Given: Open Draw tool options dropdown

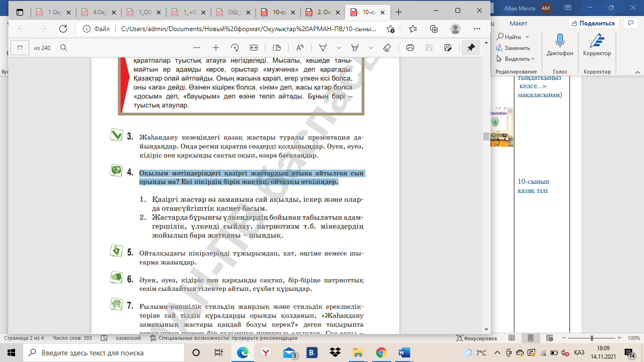Looking at the screenshot, I should (x=339, y=48).
